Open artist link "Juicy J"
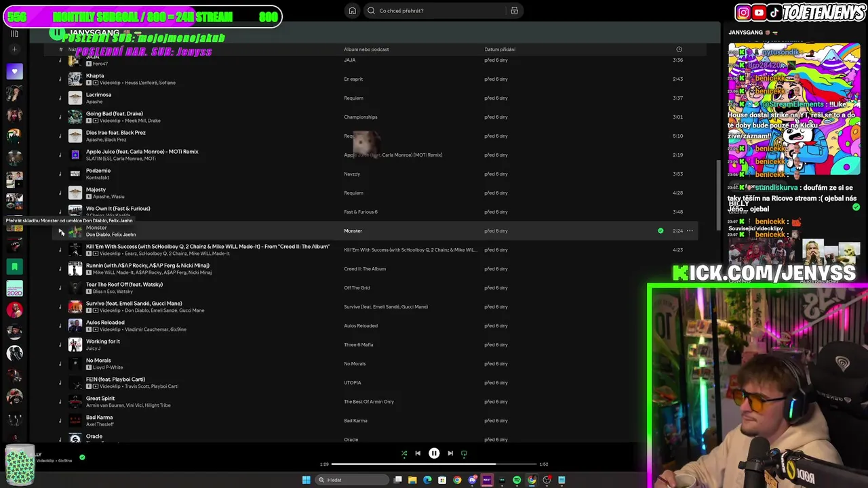This screenshot has height=488, width=868. (94, 348)
